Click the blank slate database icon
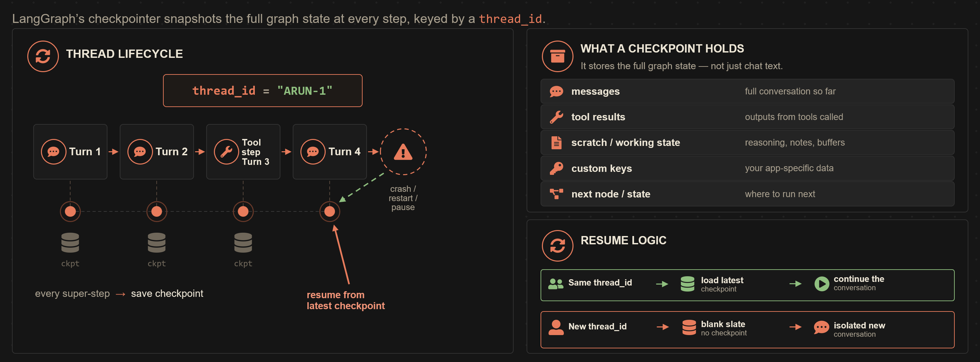The width and height of the screenshot is (980, 362). [689, 327]
